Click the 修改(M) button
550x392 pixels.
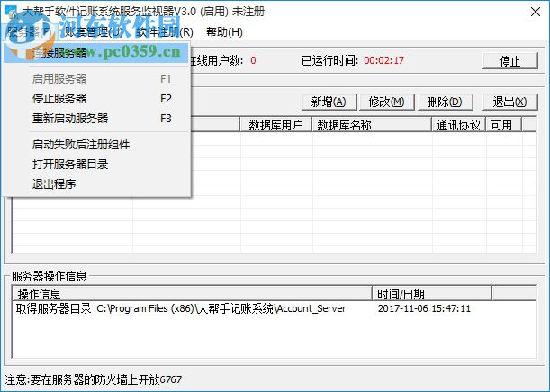tap(386, 102)
